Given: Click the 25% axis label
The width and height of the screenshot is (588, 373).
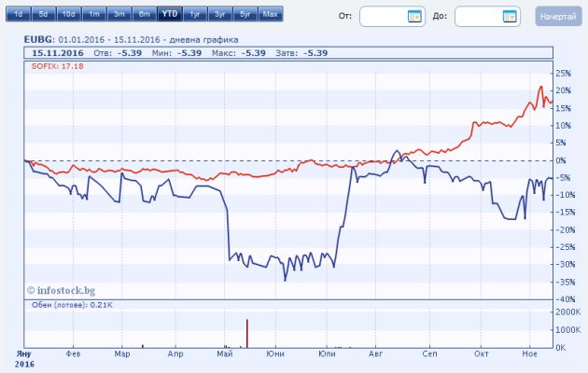Looking at the screenshot, I should (563, 74).
